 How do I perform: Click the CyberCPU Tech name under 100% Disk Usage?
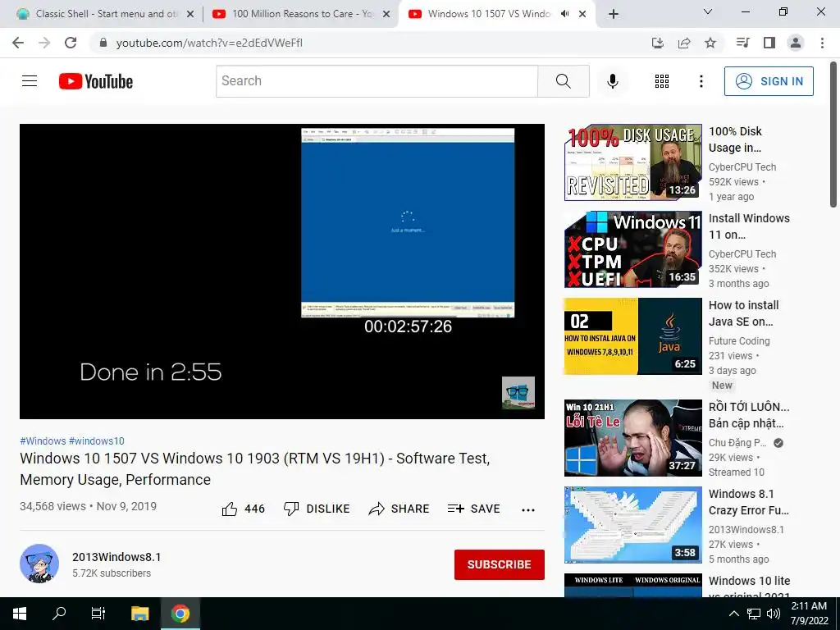pyautogui.click(x=742, y=167)
